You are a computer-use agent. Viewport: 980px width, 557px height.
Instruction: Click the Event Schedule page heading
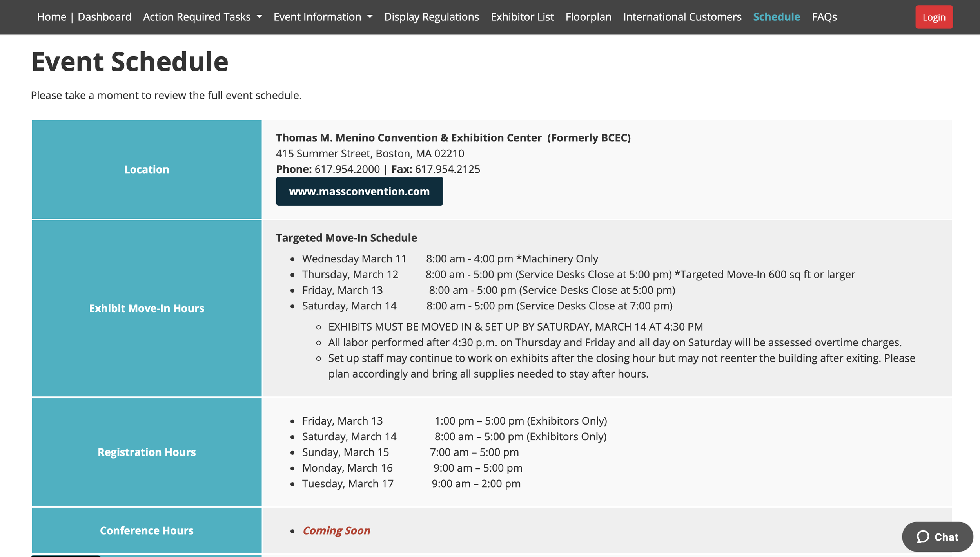[x=130, y=61]
